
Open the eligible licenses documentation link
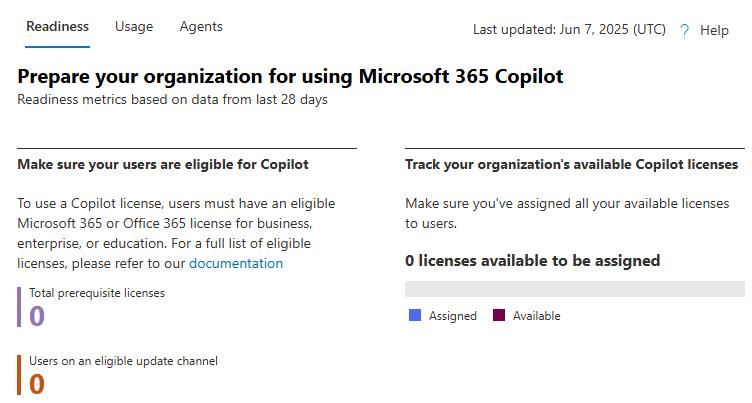tap(236, 263)
